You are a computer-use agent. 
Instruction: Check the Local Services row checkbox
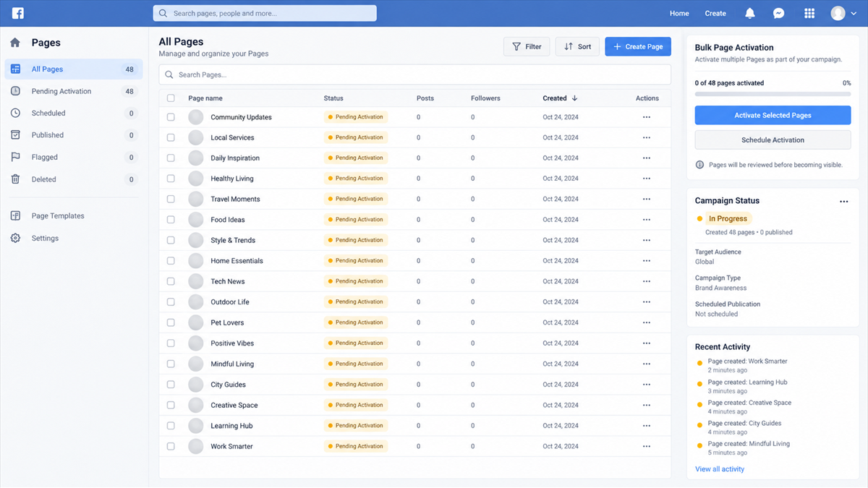click(171, 137)
